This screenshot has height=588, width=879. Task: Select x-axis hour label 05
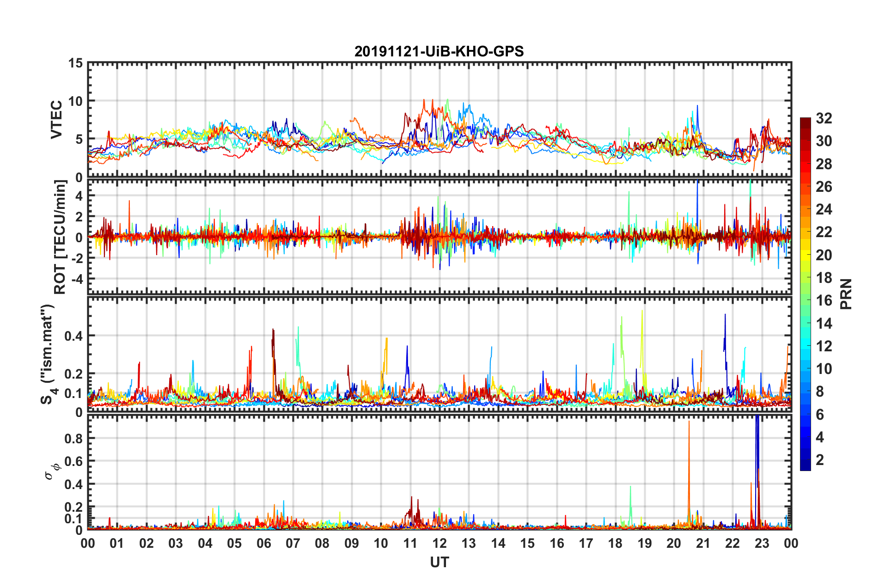tap(234, 543)
